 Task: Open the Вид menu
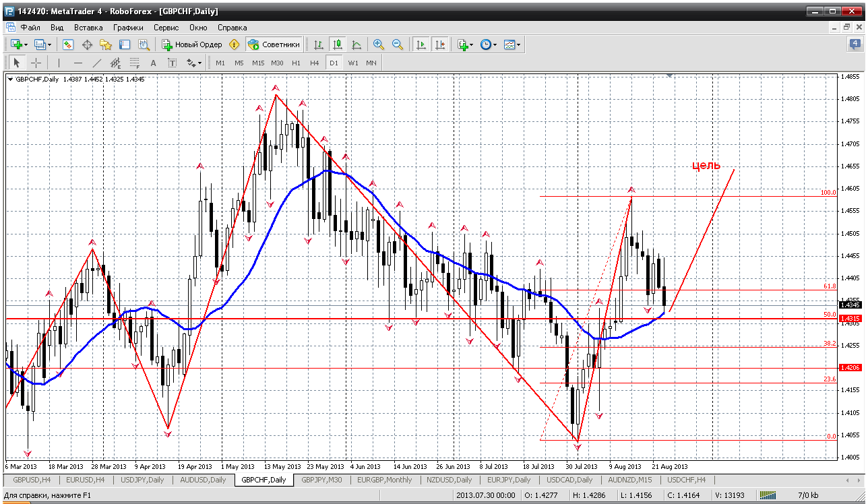click(x=57, y=28)
